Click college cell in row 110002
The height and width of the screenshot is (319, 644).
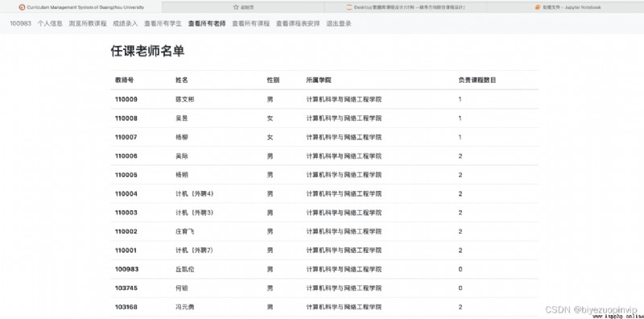coord(344,231)
